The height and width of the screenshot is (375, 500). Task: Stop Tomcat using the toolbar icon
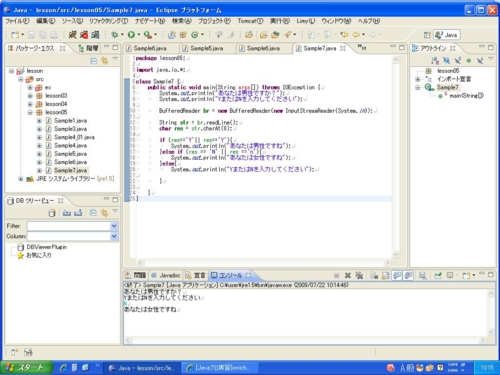84,35
